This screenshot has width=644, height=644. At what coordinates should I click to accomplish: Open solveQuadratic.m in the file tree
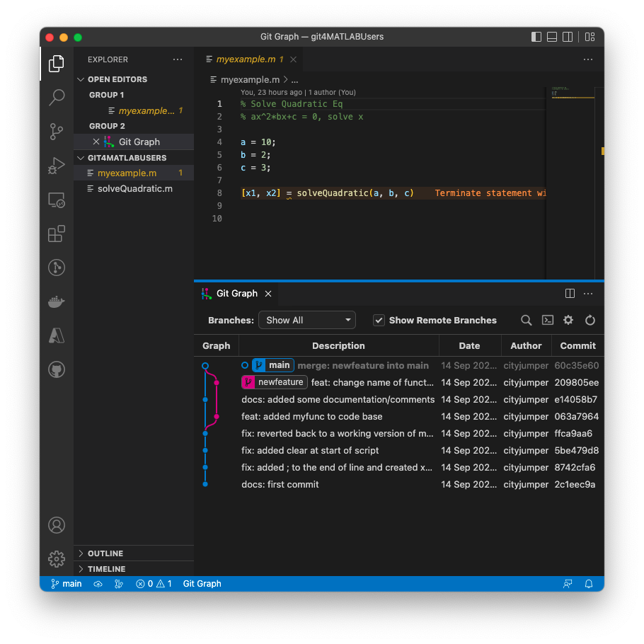point(134,189)
